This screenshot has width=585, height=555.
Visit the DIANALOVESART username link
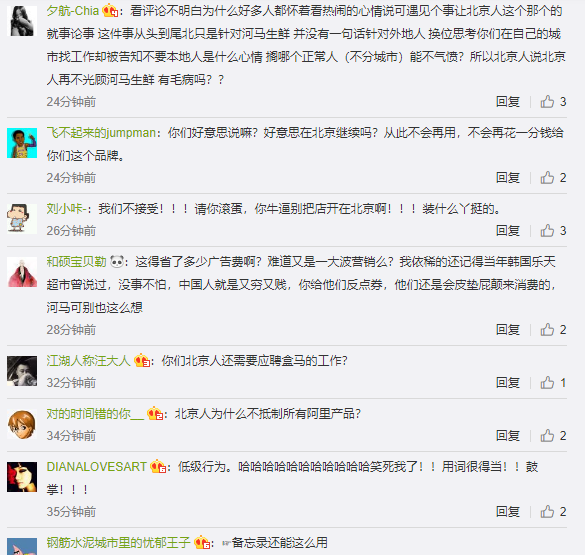click(x=97, y=467)
